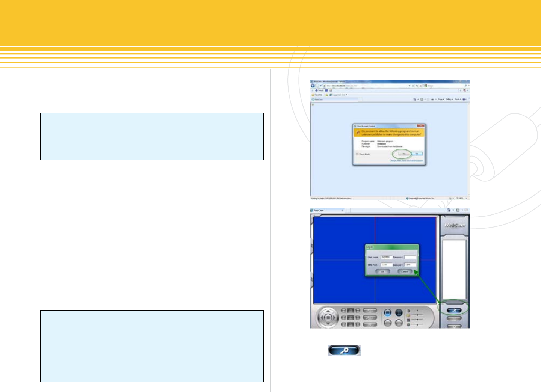Click the white camera list box in WebCam panel
Screen dimensions: 541x392
pos(454,269)
